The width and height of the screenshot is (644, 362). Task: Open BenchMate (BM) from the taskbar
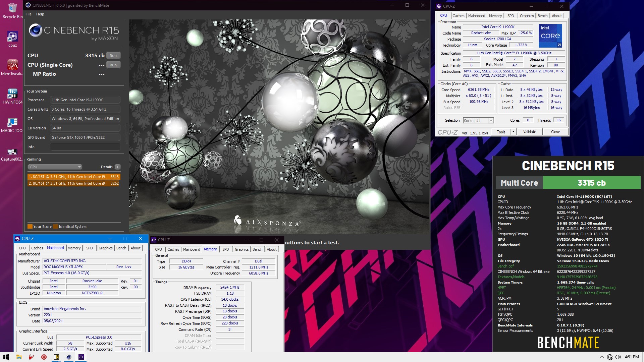click(x=56, y=357)
